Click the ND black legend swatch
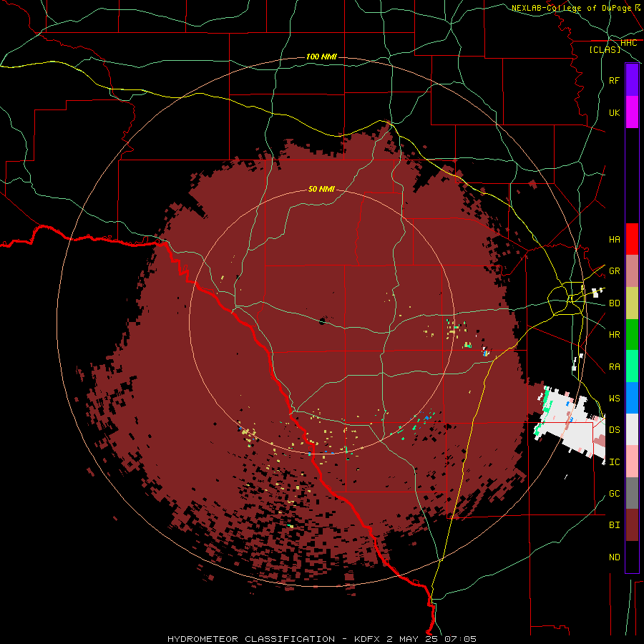Screen dimensions: 644x644 [632, 557]
